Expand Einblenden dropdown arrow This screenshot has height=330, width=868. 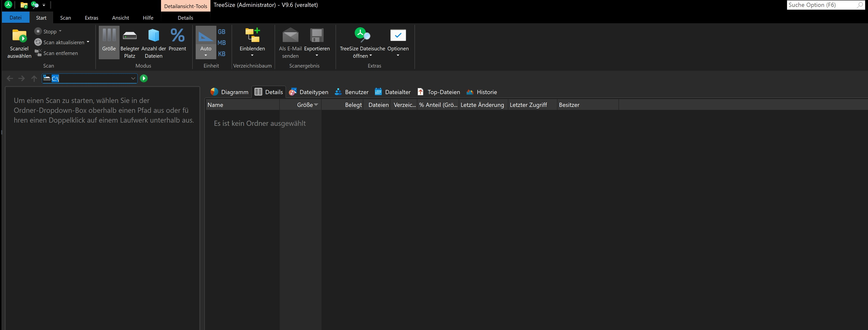click(252, 56)
